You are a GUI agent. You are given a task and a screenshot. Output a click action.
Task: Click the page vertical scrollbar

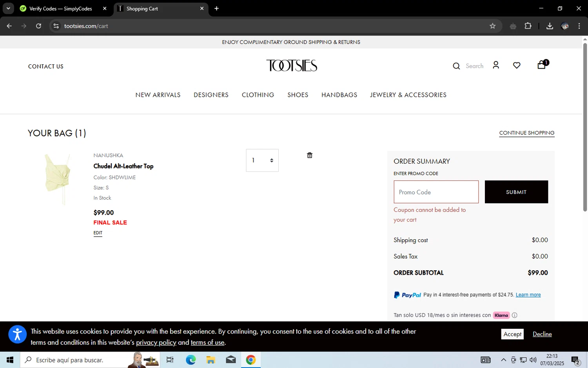585,128
